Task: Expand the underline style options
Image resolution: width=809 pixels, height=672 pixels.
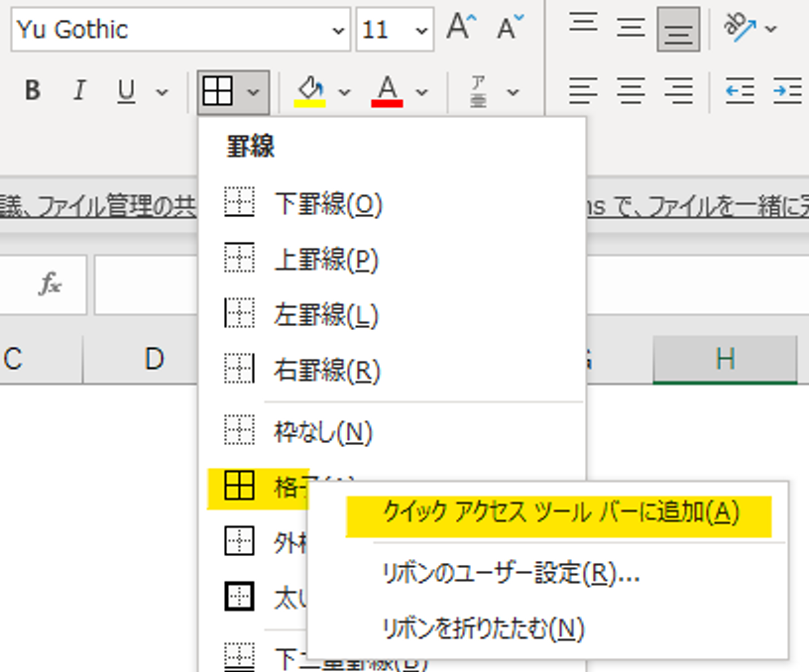Action: 162,92
